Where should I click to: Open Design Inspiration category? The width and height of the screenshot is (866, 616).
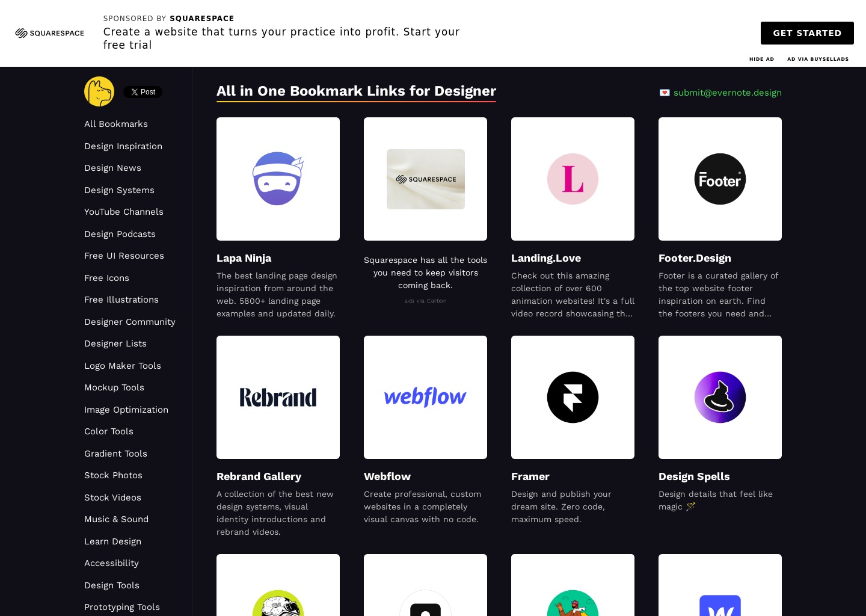123,146
